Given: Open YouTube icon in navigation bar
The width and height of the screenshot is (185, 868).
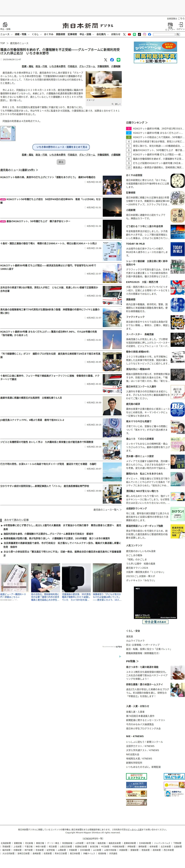Looking at the screenshot, I should tap(129, 34).
